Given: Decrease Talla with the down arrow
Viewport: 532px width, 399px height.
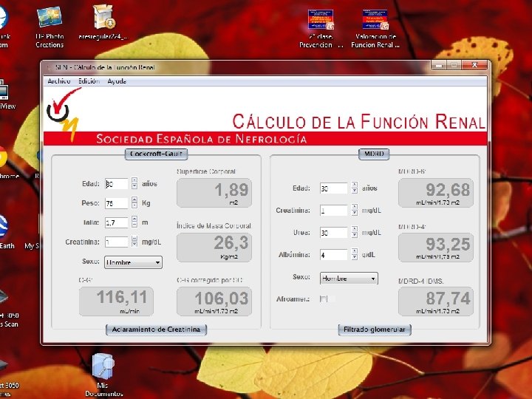Looking at the screenshot, I should click(x=134, y=225).
